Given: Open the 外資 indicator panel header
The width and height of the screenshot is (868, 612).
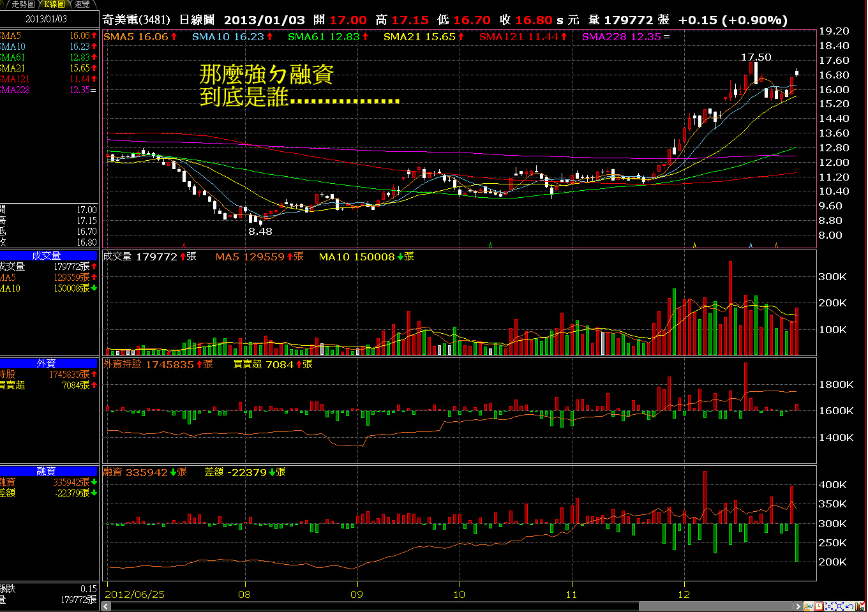Looking at the screenshot, I should (49, 363).
